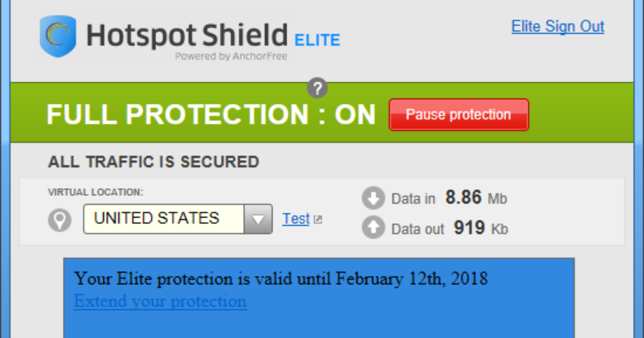Click the Elite validity date message
Viewport: 644px width, 338px height.
[280, 278]
